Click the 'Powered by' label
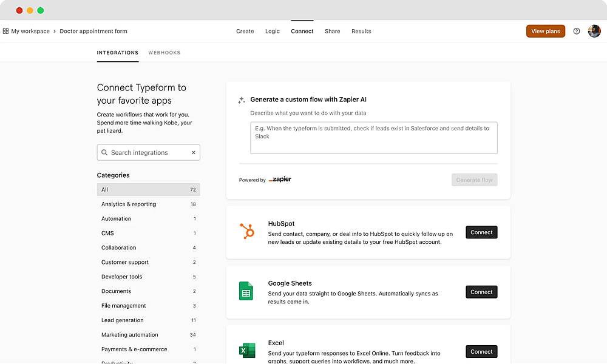607x364 pixels. [252, 180]
